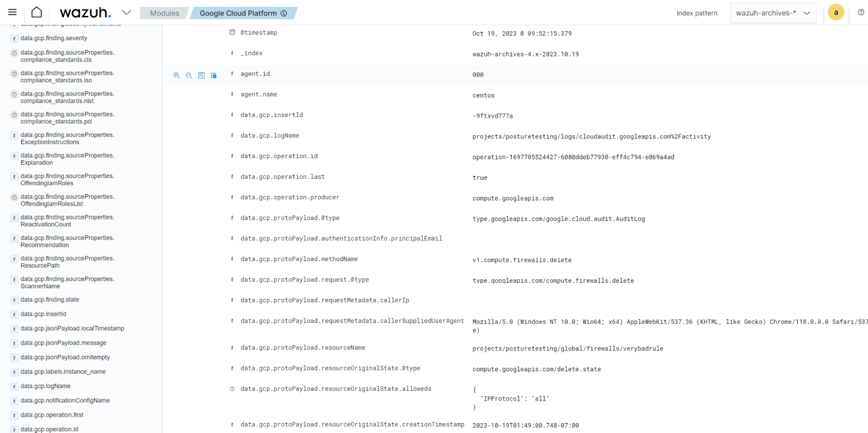This screenshot has height=433, width=868.
Task: Click the resourceName value verybadrule
Action: [568, 349]
